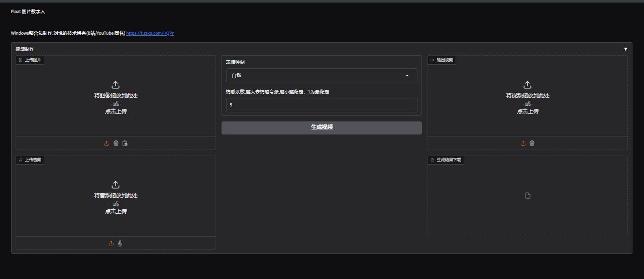This screenshot has height=279, width=644.
Task: Click the large upload arrow in 上传音频
Action: tap(116, 185)
